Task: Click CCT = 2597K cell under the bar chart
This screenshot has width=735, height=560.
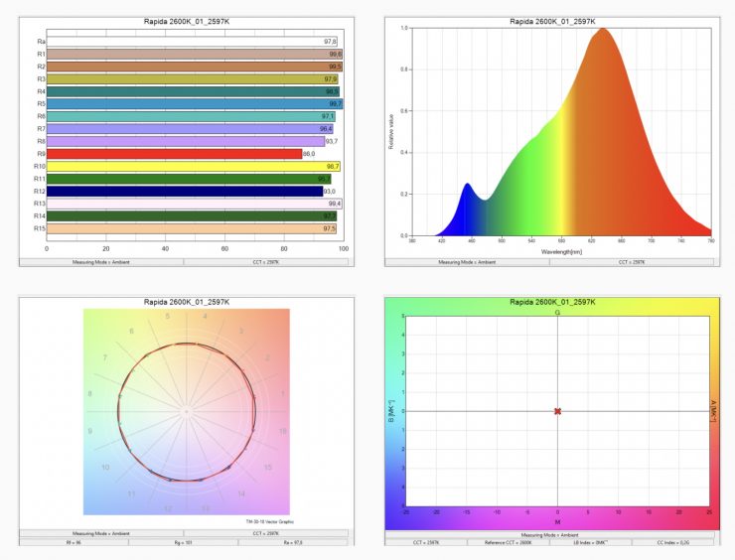Action: click(x=265, y=262)
